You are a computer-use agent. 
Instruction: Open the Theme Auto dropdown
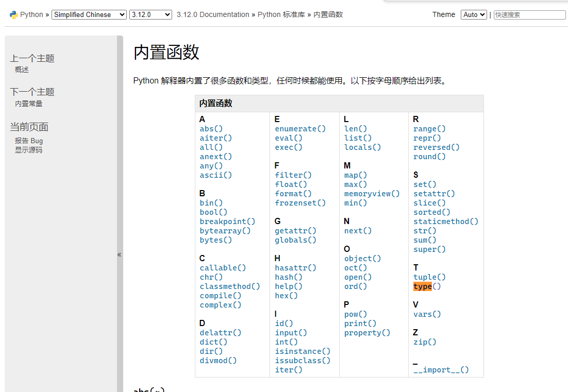(473, 14)
